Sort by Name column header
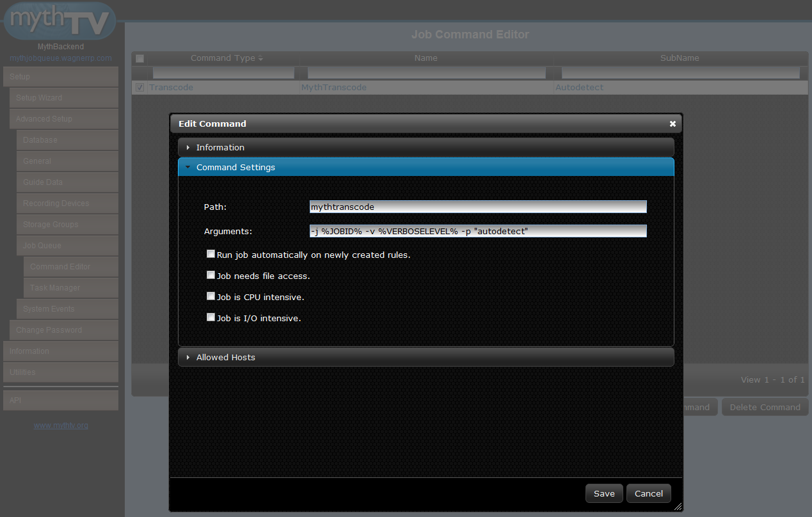 click(426, 58)
